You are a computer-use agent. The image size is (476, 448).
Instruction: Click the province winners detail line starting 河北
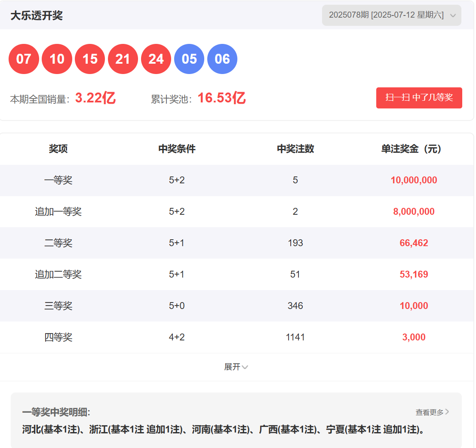(x=223, y=429)
